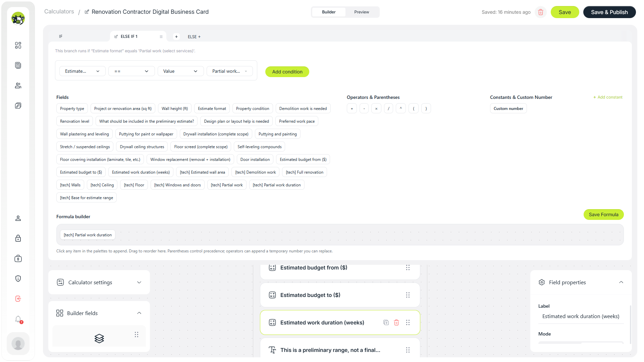This screenshot has height=362, width=644.
Task: Add a new branch with plus button
Action: pyautogui.click(x=176, y=37)
